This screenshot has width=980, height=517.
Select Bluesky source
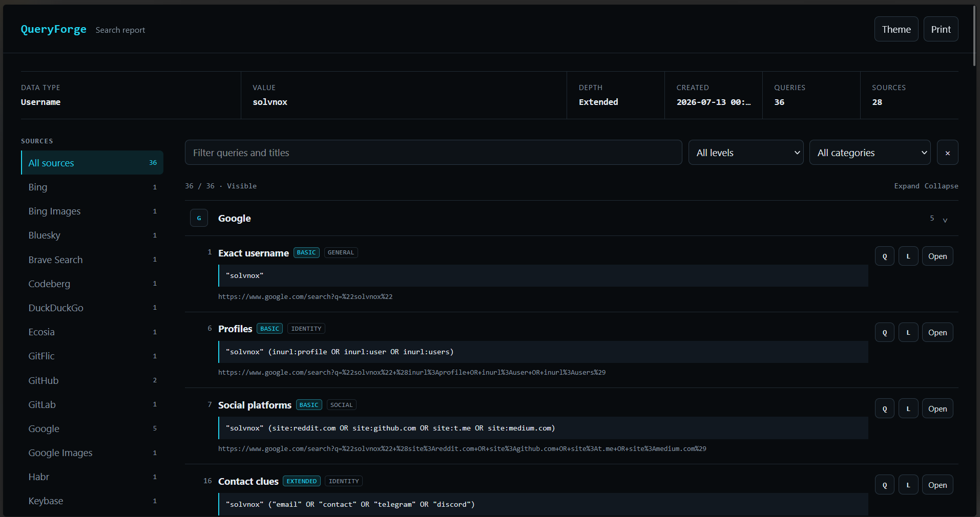(92, 235)
